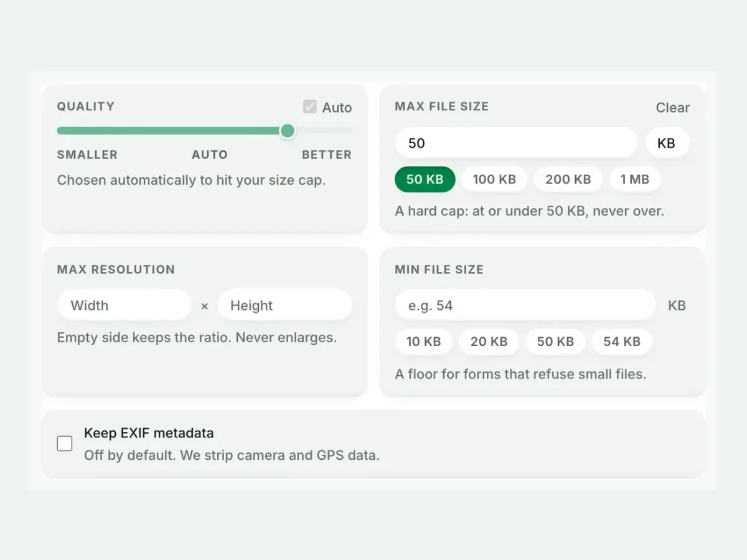Toggle the Auto quality checkbox
Screen dimensions: 747x560
coord(310,107)
